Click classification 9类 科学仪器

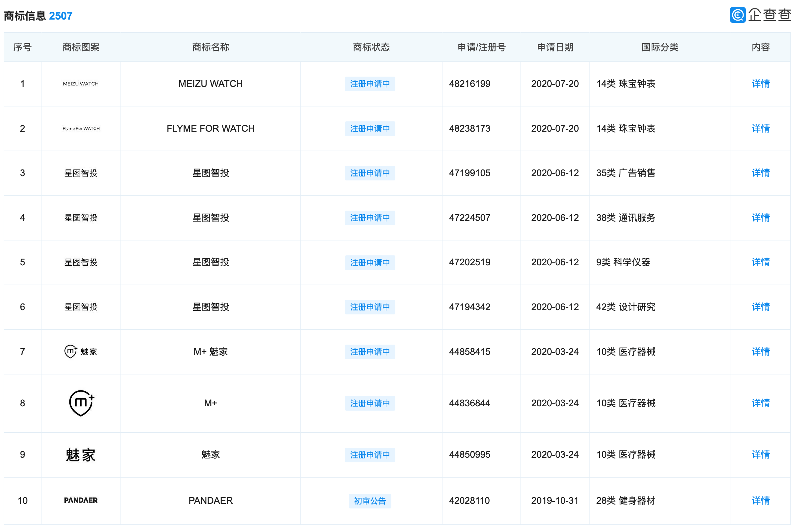(x=623, y=262)
